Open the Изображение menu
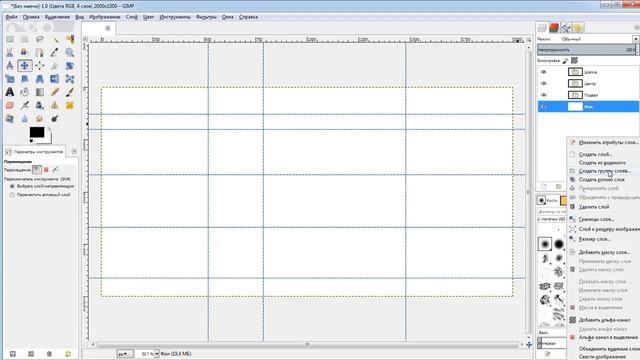 104,17
